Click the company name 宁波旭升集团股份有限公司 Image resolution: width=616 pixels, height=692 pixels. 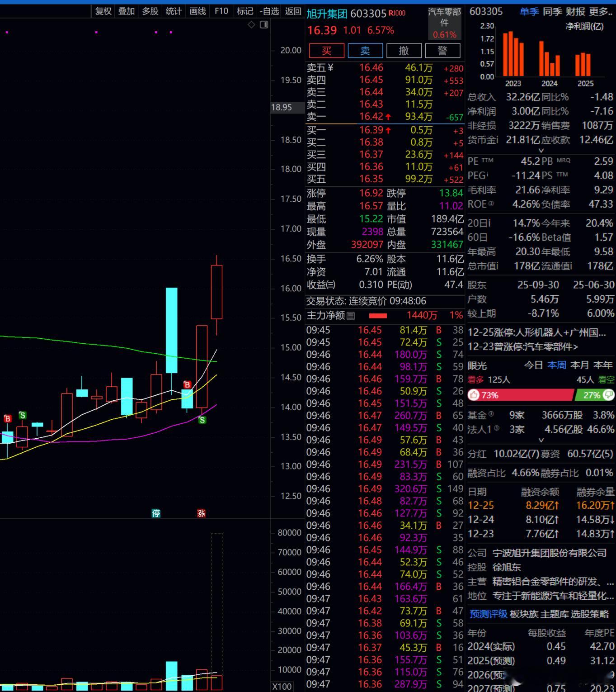[549, 553]
